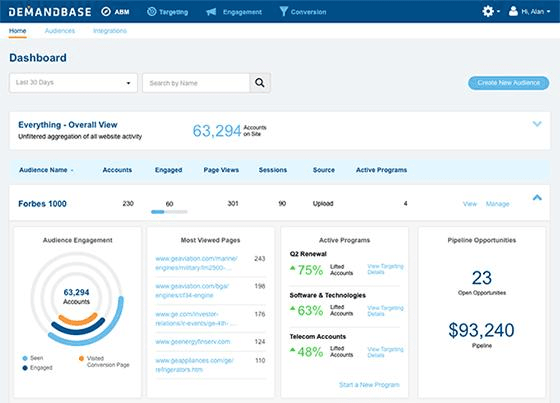Image resolution: width=560 pixels, height=403 pixels.
Task: Sort by Page Views column header
Action: (221, 170)
